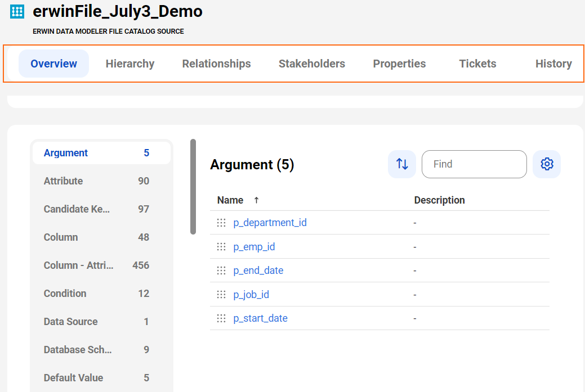
Task: Open the p_end_date argument link
Action: click(258, 271)
